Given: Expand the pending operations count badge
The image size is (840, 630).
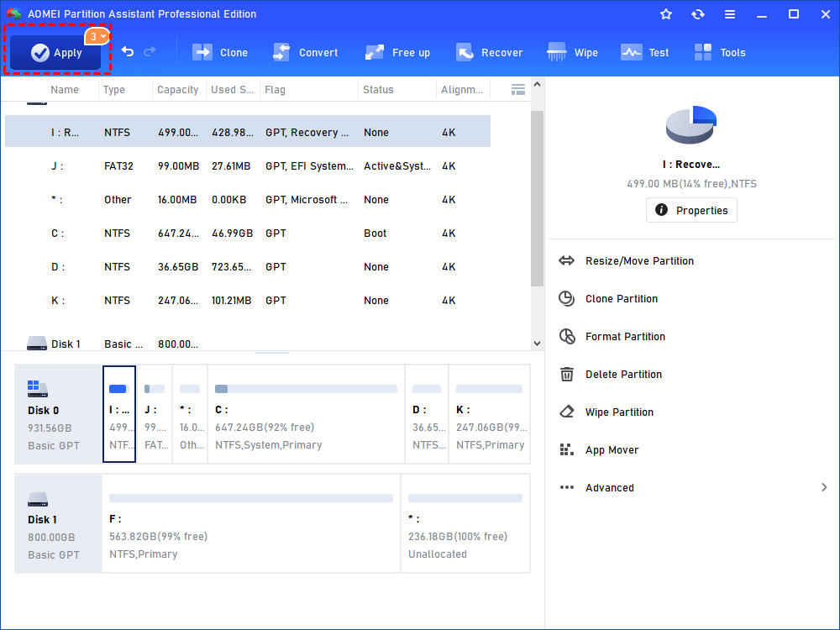Looking at the screenshot, I should tap(97, 36).
